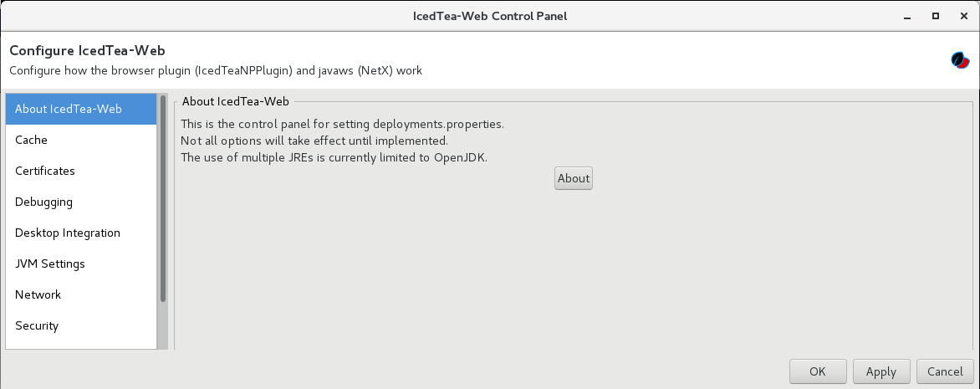Open the Debugging options
980x389 pixels.
[81, 202]
